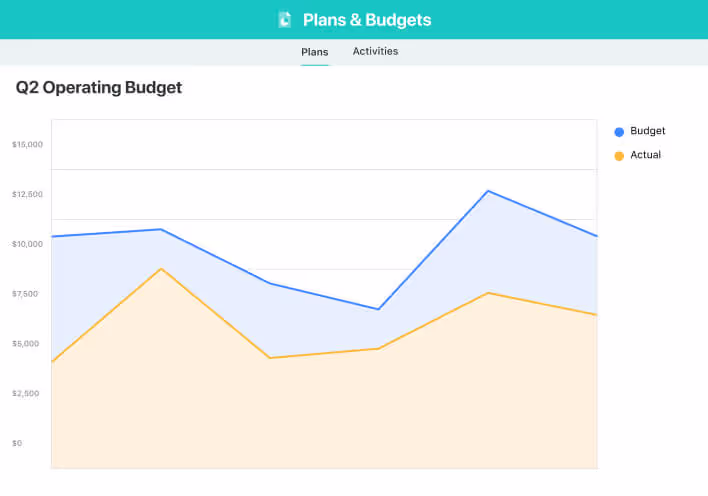
Task: Click the $10,000 y-axis label
Action: [x=27, y=244]
